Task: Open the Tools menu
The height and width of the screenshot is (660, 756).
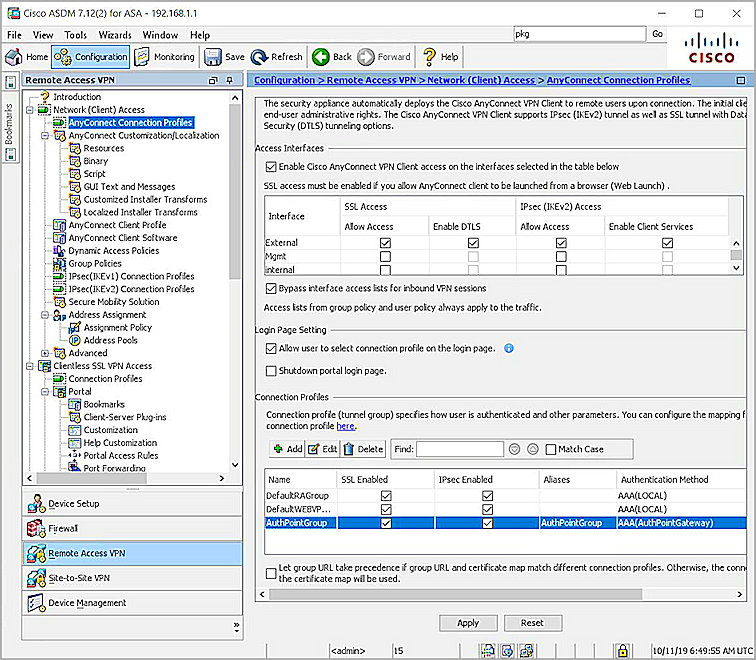Action: [x=75, y=35]
